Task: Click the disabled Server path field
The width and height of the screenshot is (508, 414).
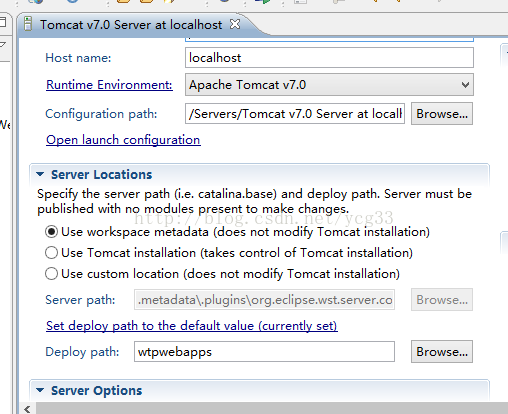Action: coord(264,300)
